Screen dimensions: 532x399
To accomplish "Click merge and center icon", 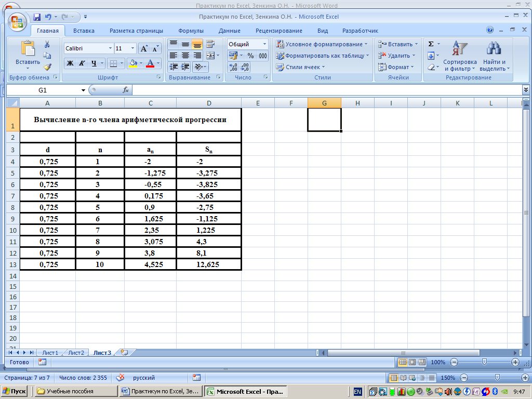I will click(211, 55).
